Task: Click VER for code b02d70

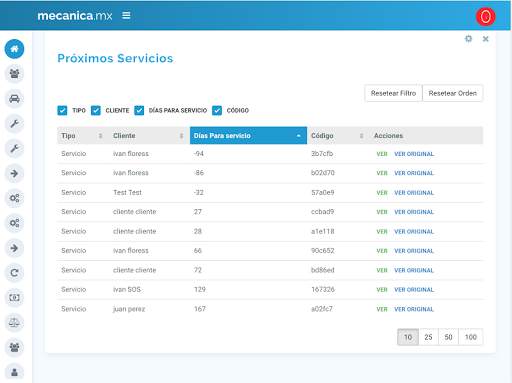Action: point(382,173)
